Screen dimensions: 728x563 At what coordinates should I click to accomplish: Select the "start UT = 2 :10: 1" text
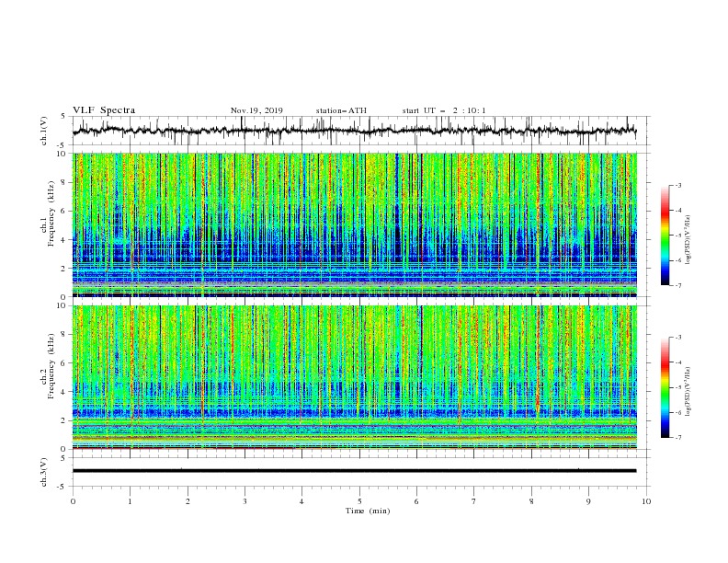[444, 110]
